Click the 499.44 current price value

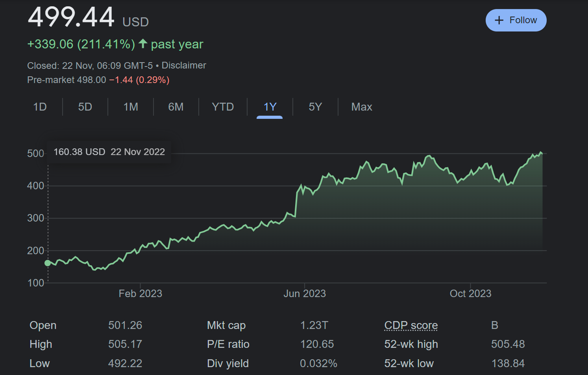[x=71, y=17]
